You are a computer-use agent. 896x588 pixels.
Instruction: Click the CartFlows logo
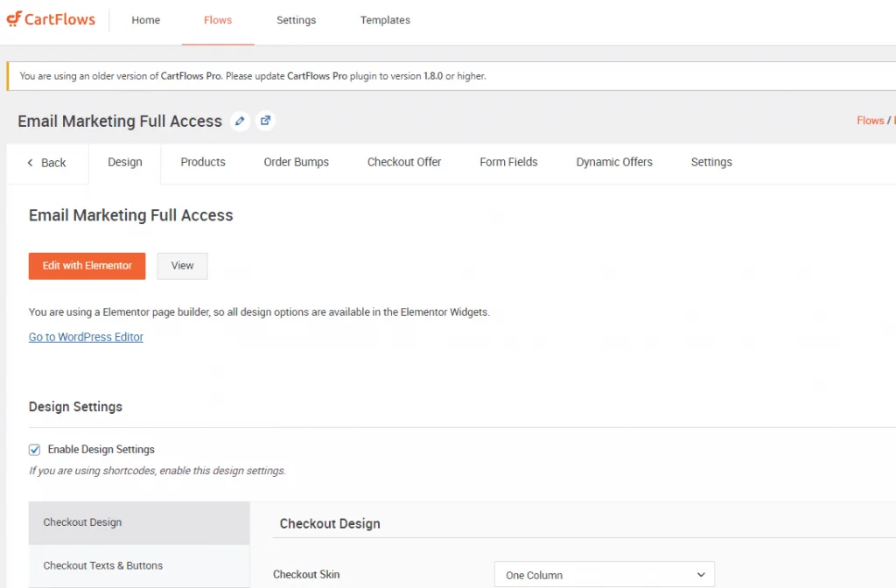point(51,20)
